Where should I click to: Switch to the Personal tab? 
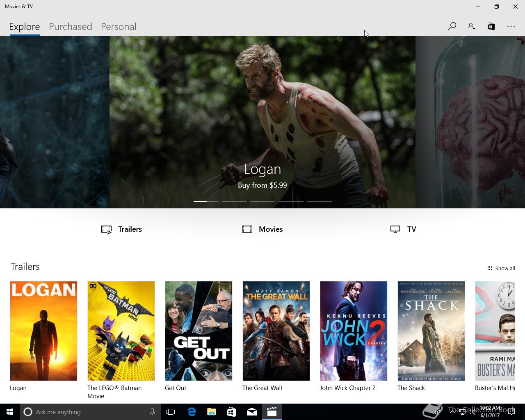pyautogui.click(x=119, y=27)
